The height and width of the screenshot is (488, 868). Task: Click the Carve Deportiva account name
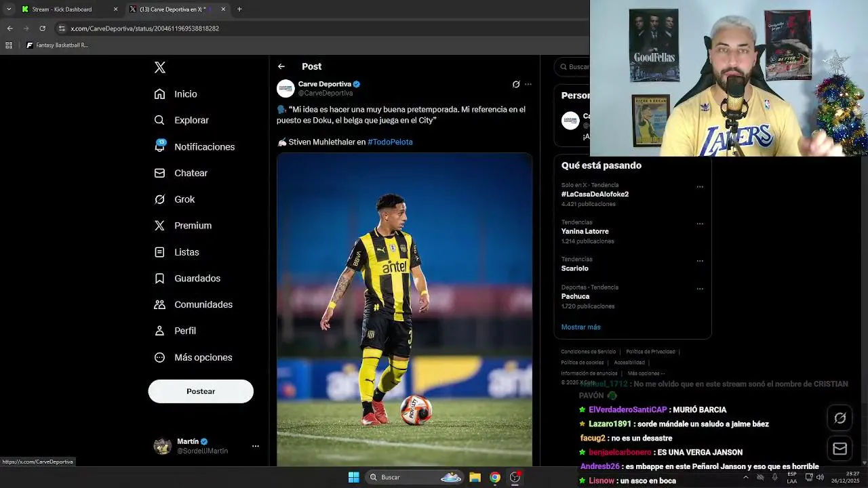pyautogui.click(x=325, y=84)
